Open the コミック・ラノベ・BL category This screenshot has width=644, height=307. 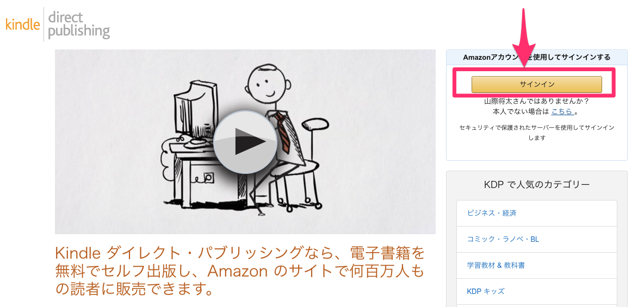click(536, 239)
